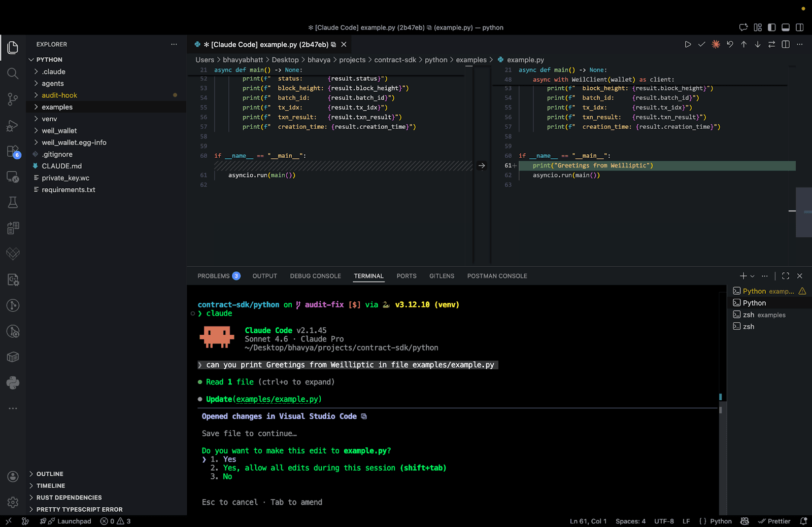Screen dimensions: 812x527
Task: Open requirements.txt in the explorer
Action: [69, 190]
